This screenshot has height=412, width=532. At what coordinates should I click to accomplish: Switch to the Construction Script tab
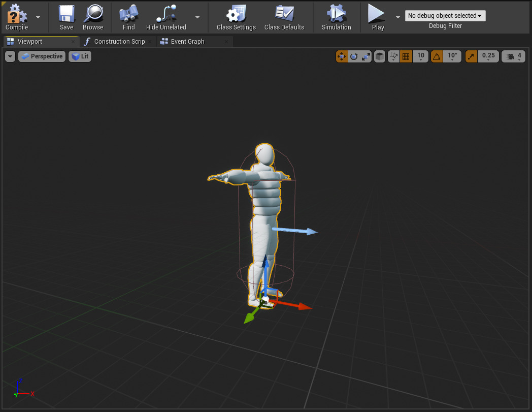(119, 42)
